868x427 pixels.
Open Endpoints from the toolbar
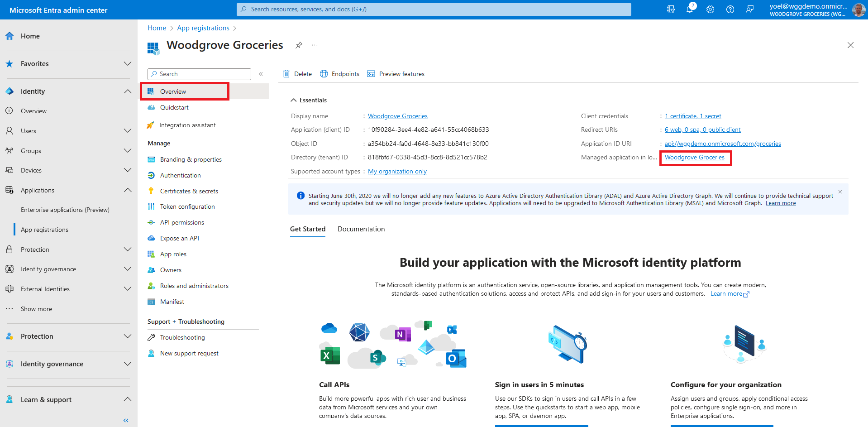339,74
